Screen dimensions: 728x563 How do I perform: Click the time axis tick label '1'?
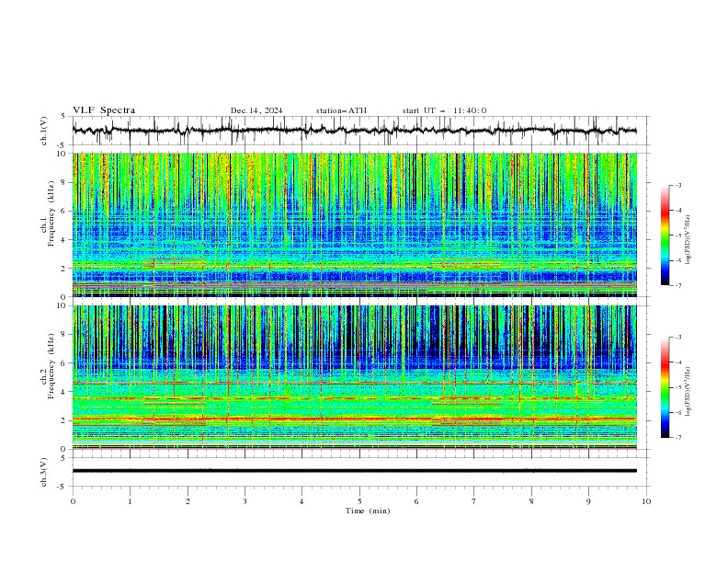tap(130, 501)
